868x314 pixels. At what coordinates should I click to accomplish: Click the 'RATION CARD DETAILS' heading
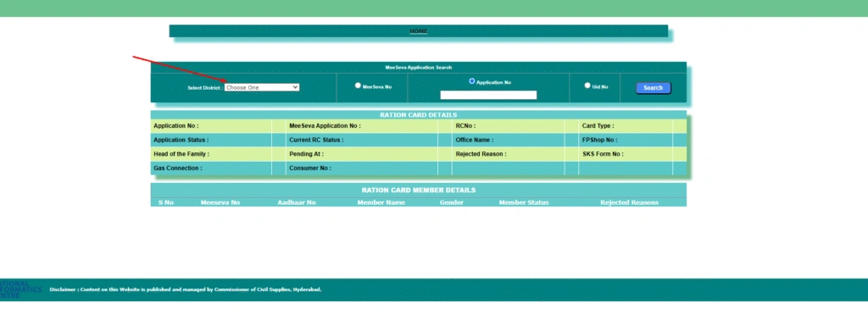pyautogui.click(x=419, y=115)
